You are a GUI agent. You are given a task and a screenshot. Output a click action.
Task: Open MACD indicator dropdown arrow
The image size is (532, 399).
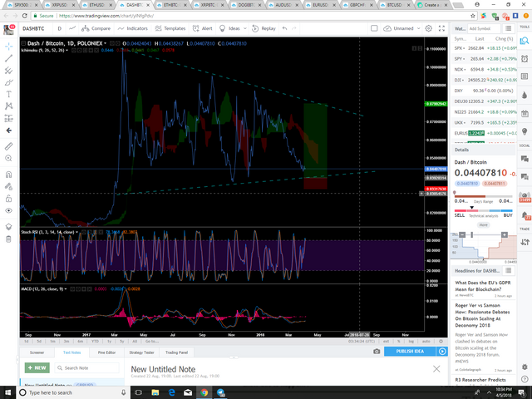tap(66, 289)
